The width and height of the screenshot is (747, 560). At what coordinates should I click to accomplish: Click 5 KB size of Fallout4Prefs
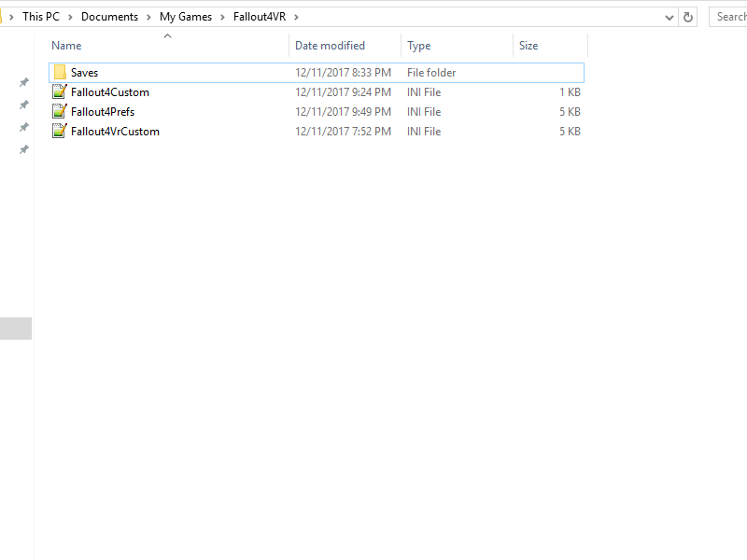tap(570, 111)
